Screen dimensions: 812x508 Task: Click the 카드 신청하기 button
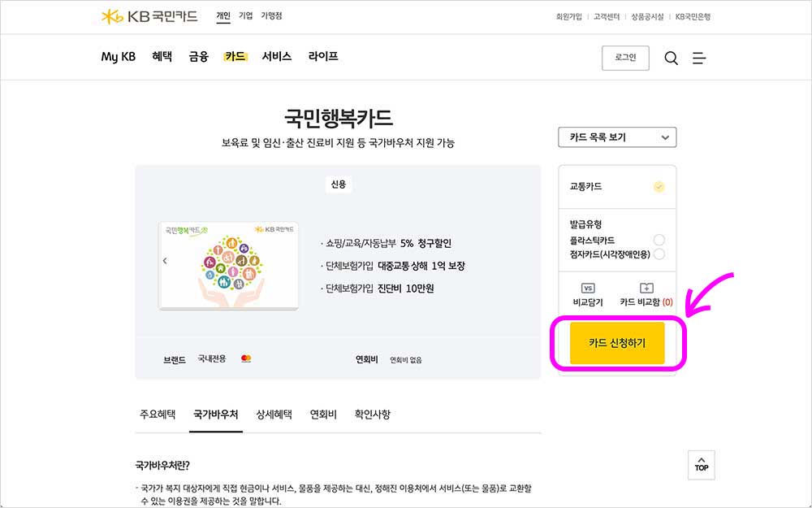617,343
